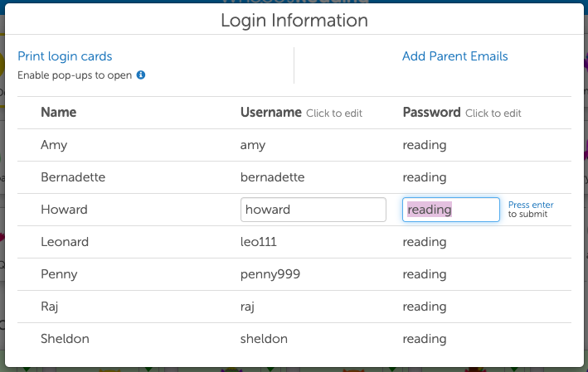The width and height of the screenshot is (588, 372).
Task: Edit Leonard's password
Action: click(x=425, y=242)
